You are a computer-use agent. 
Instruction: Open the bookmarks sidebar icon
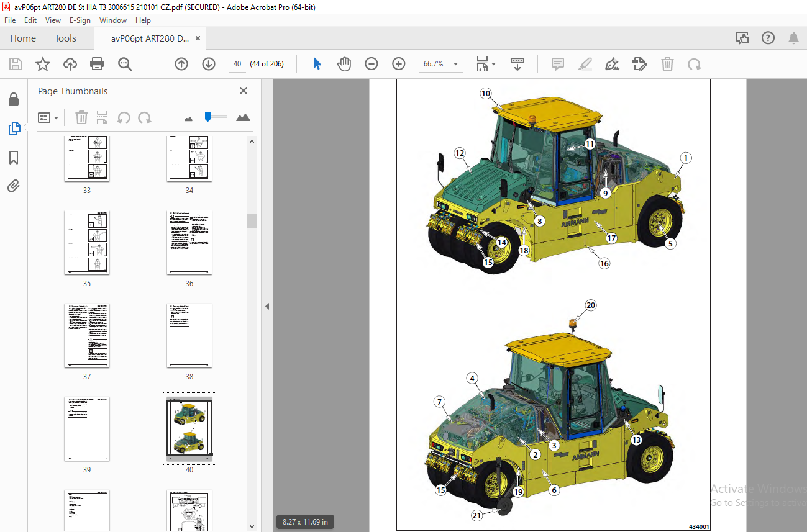[x=14, y=158]
